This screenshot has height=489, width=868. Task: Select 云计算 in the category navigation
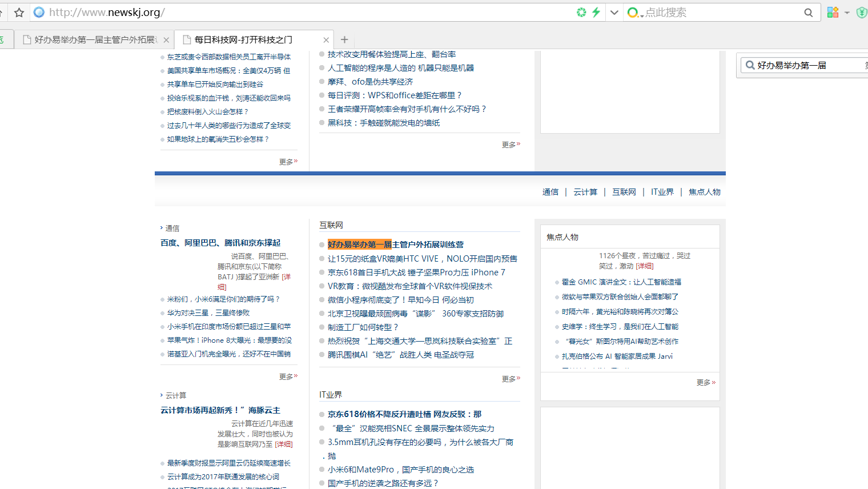pos(585,192)
